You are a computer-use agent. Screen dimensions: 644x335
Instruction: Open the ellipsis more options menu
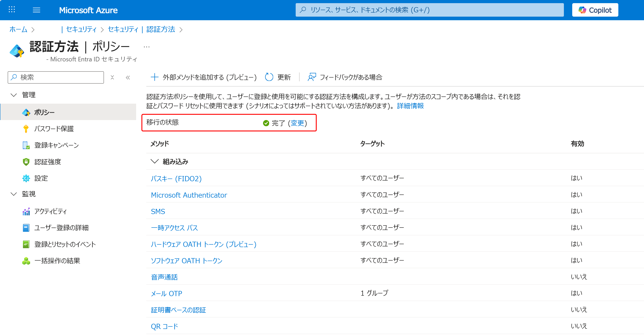pos(146,47)
